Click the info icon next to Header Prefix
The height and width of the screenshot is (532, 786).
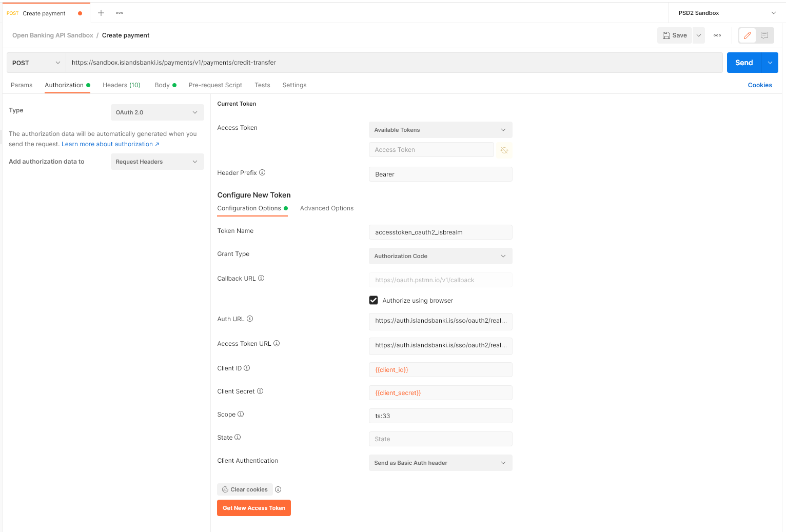pyautogui.click(x=262, y=173)
